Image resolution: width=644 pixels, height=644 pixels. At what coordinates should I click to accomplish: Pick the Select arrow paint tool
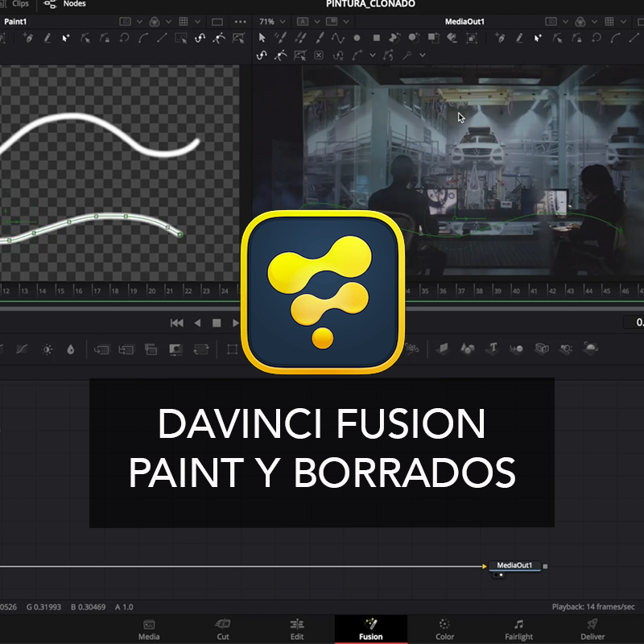262,38
